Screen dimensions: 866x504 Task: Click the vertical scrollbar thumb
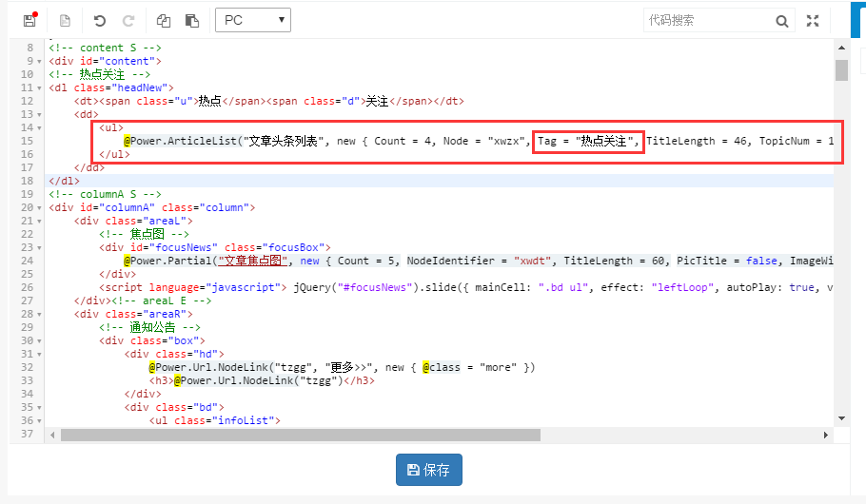click(x=841, y=71)
